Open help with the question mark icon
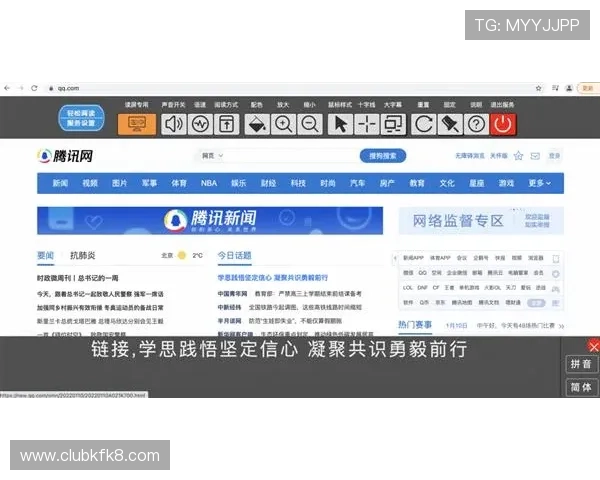The height and width of the screenshot is (480, 600). click(x=476, y=124)
